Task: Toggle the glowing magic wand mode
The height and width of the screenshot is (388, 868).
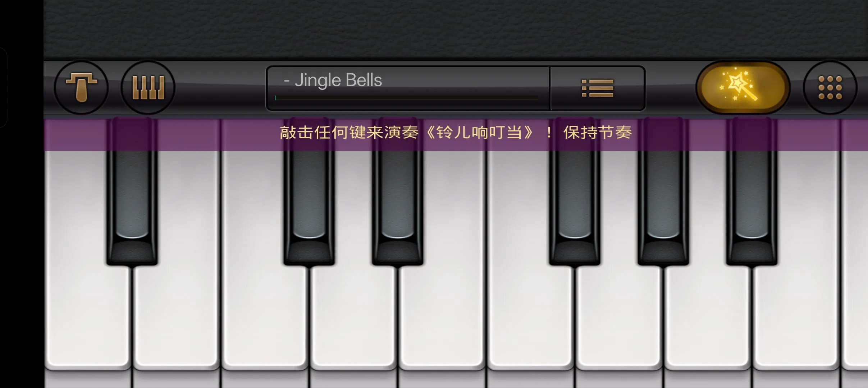Action: tap(743, 87)
